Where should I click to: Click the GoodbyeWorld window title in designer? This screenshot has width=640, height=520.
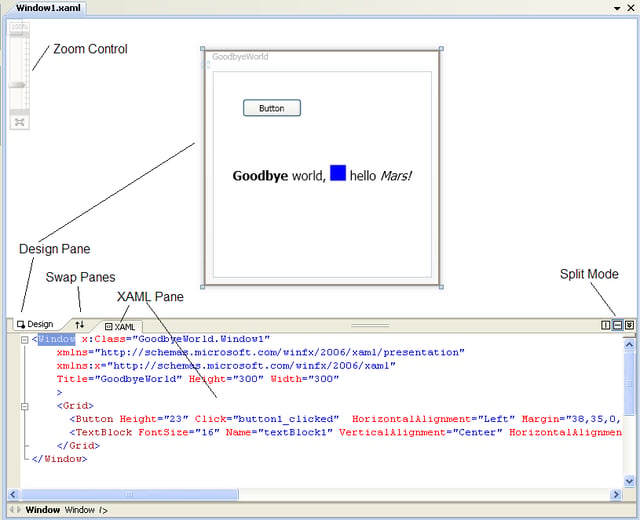[240, 57]
